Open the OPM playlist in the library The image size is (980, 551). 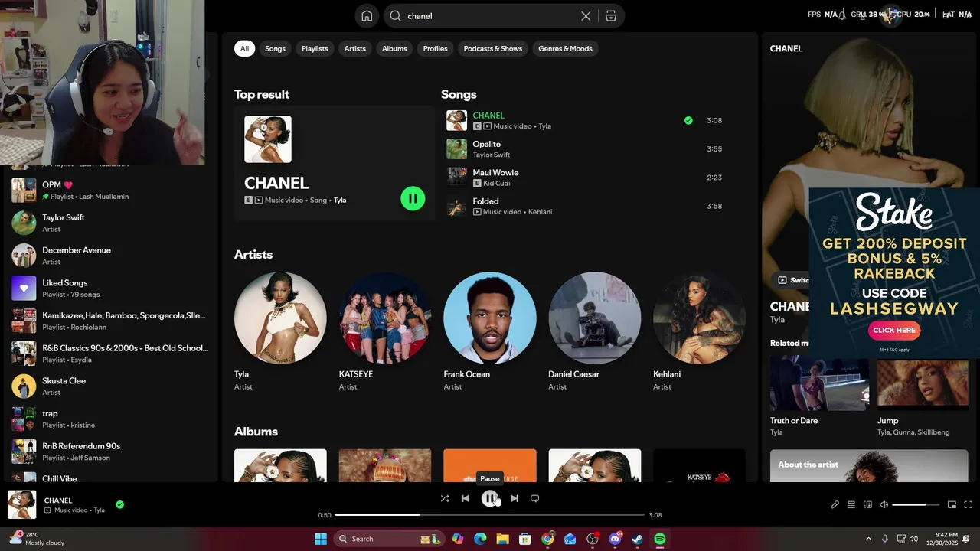pyautogui.click(x=110, y=191)
